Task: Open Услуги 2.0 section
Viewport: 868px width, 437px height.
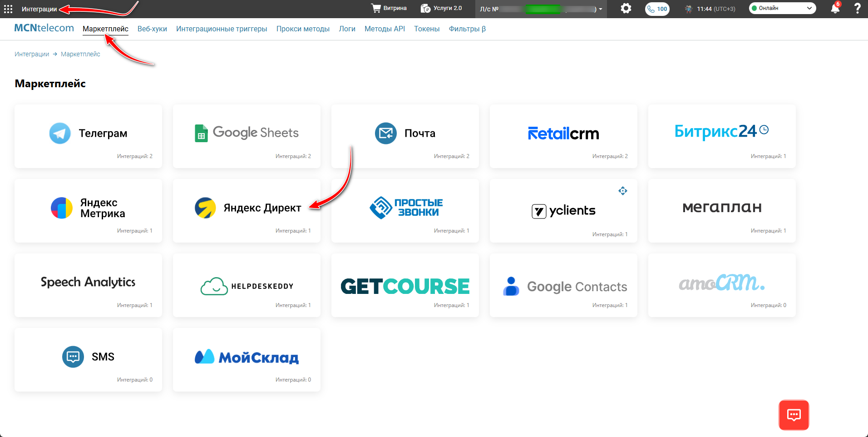Action: tap(441, 8)
